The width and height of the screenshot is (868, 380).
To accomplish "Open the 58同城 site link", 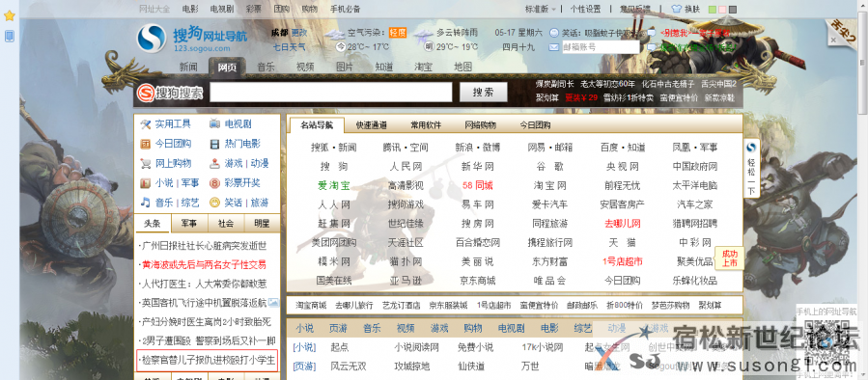I will [477, 185].
